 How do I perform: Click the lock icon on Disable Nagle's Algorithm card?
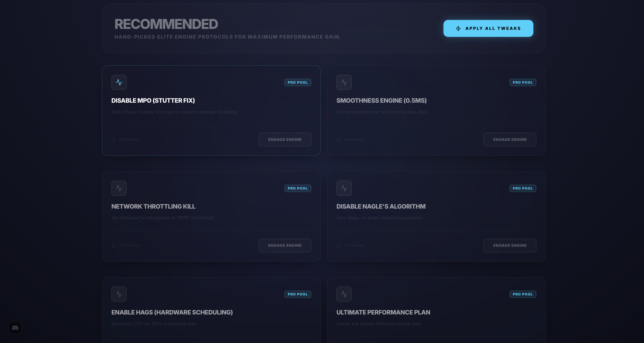339,245
